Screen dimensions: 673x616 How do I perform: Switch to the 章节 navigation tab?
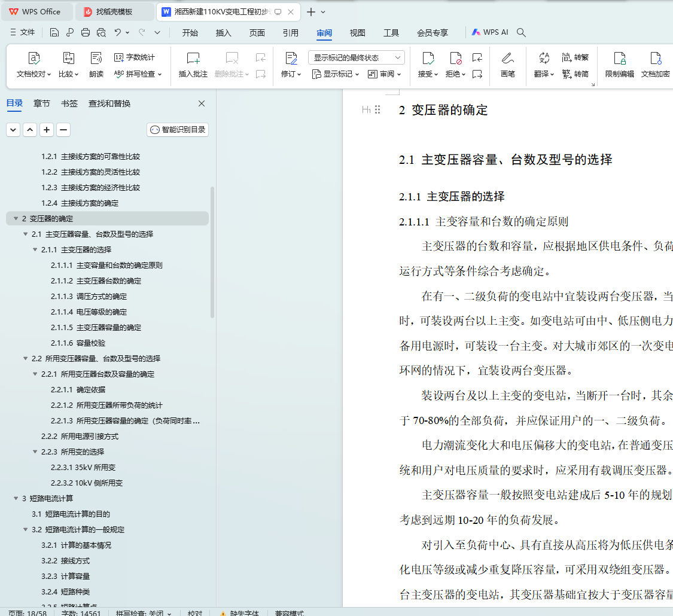pyautogui.click(x=42, y=103)
